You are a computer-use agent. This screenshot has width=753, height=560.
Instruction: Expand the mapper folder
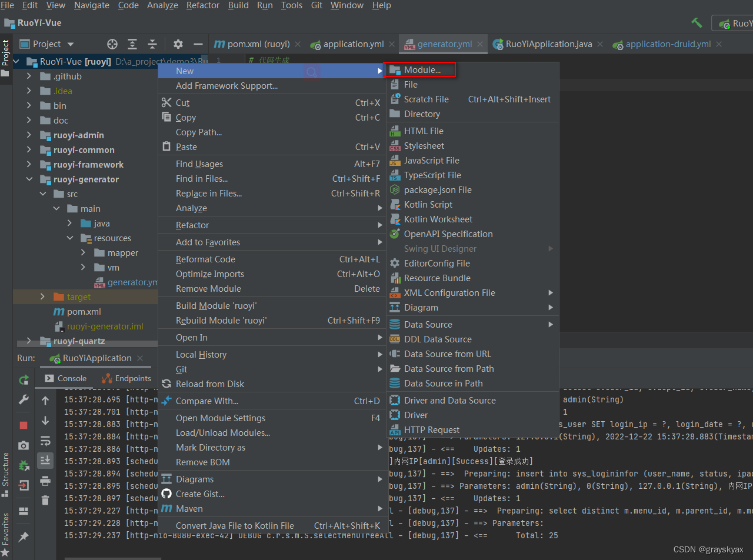click(x=84, y=253)
